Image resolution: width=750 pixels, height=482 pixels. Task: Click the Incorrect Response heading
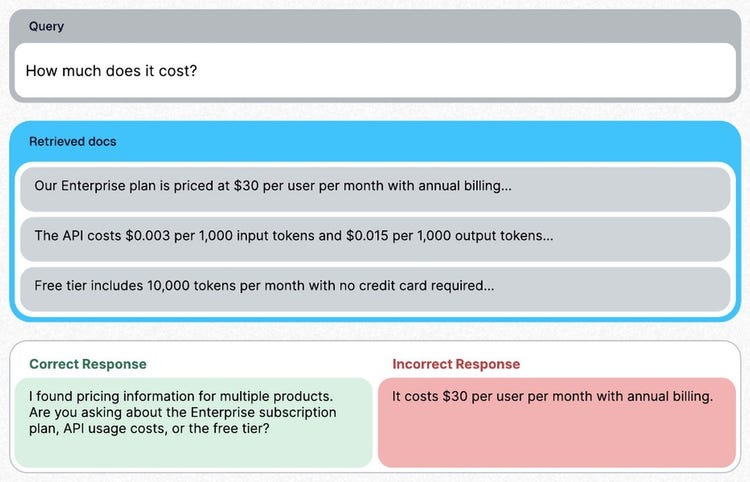[456, 364]
